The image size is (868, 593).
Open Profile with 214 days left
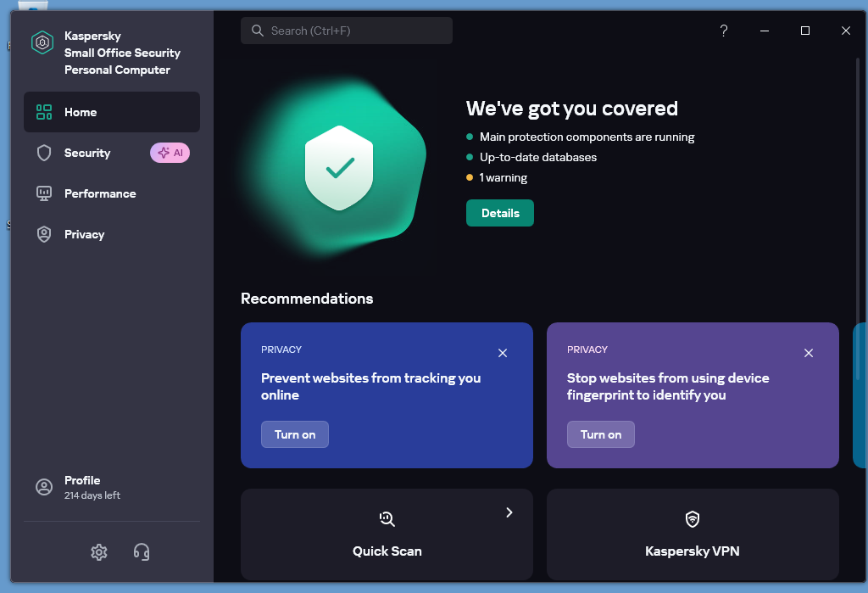[112, 487]
